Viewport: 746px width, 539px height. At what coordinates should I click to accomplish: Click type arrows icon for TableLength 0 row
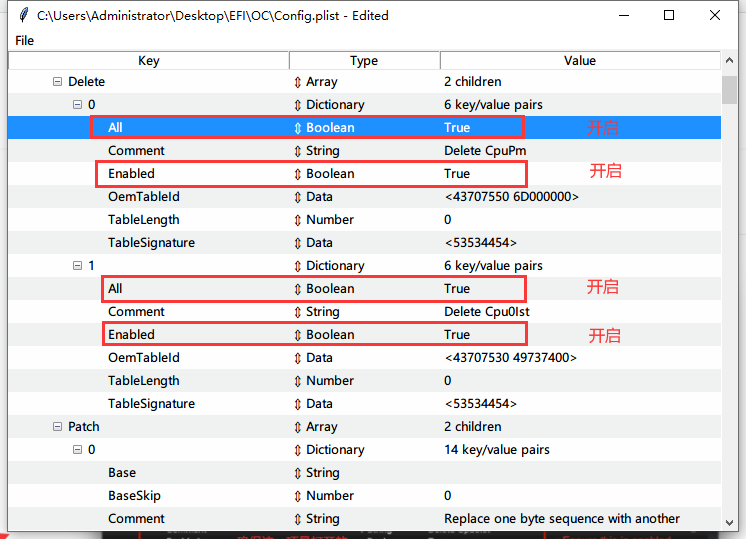(x=297, y=220)
